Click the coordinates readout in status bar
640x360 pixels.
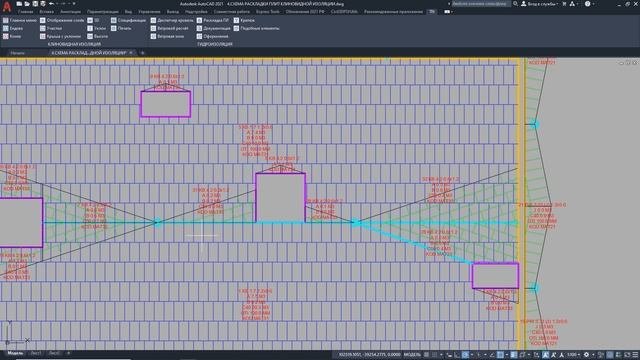click(369, 355)
